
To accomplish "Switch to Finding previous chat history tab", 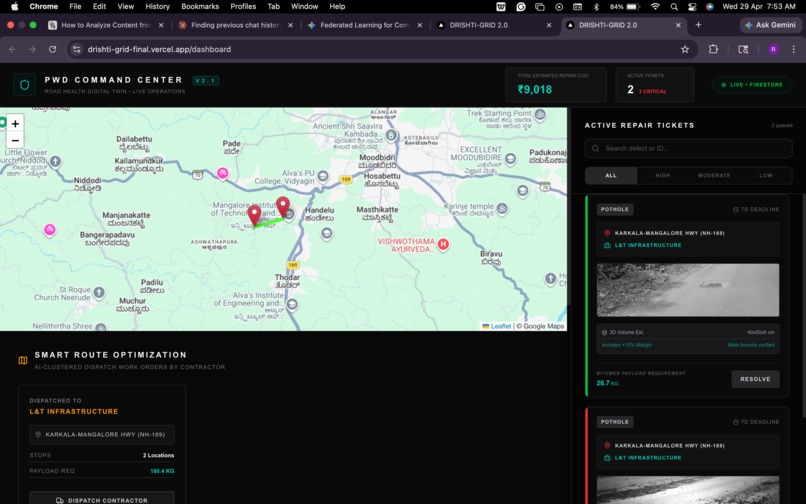I will 235,25.
